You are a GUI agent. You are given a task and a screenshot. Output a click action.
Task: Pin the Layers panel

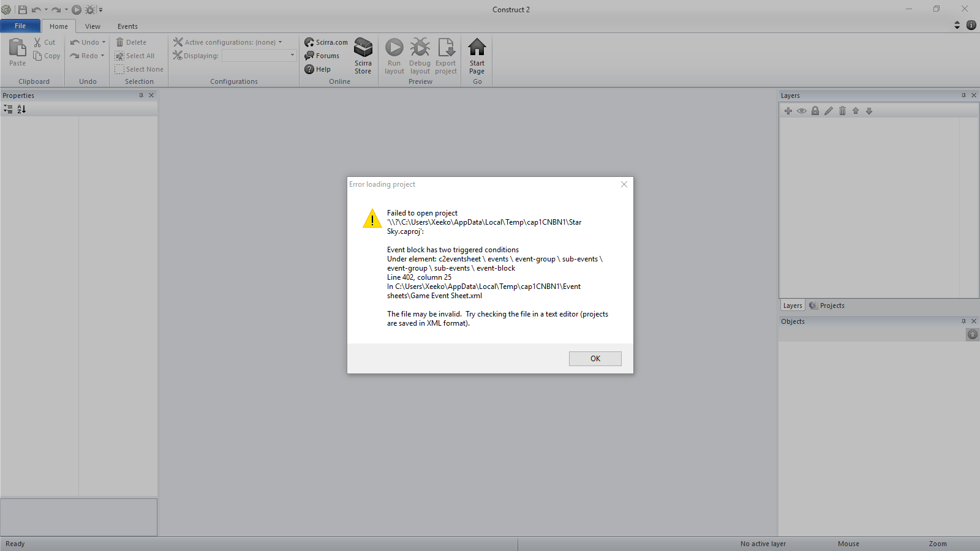click(x=963, y=96)
